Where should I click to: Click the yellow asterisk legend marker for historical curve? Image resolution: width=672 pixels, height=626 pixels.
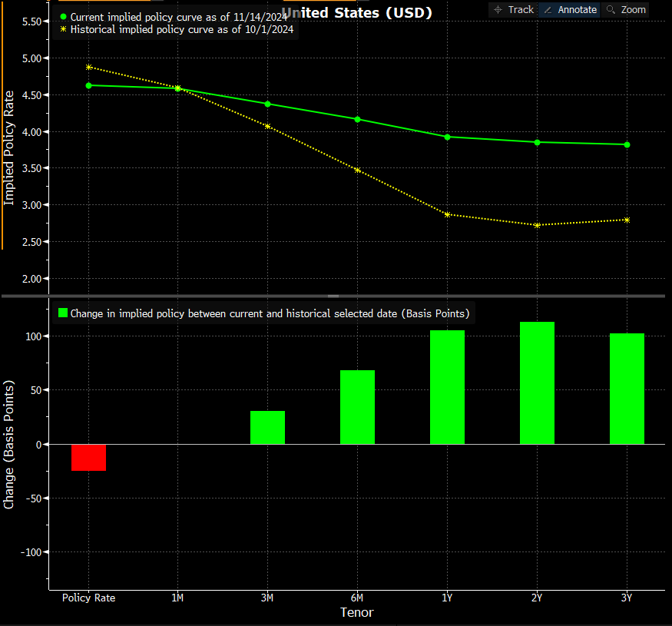coord(64,29)
